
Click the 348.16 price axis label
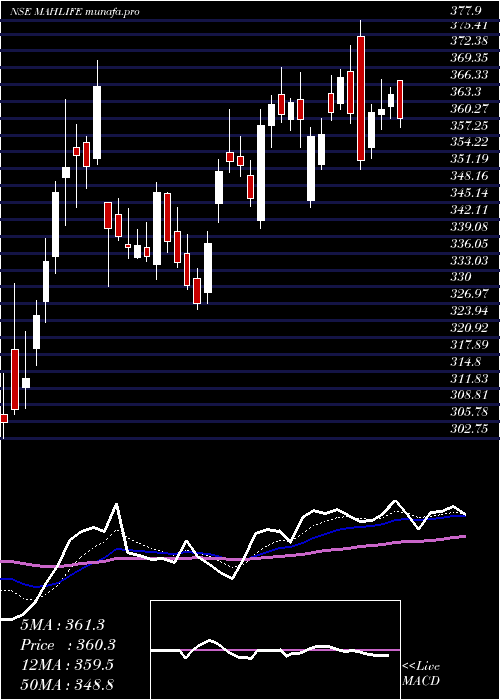click(470, 176)
